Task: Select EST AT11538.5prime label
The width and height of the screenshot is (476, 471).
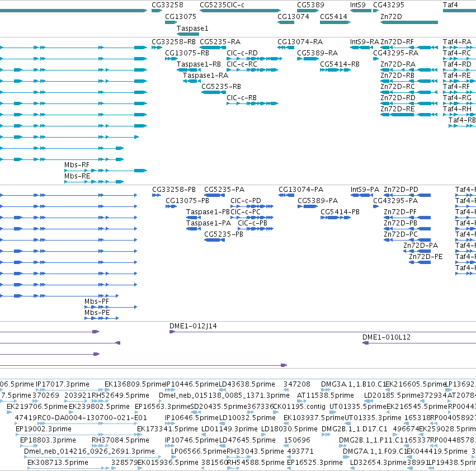Action: tap(325, 395)
